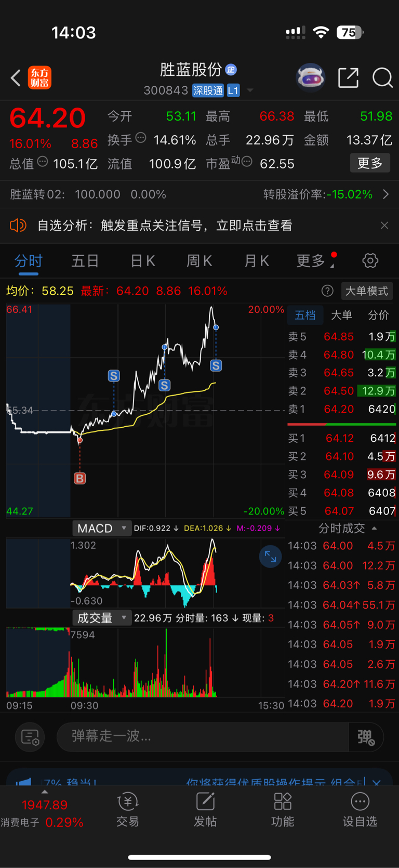Screen dimensions: 399x868
Task: Tap the red B buy marker on chart
Action: pyautogui.click(x=79, y=478)
